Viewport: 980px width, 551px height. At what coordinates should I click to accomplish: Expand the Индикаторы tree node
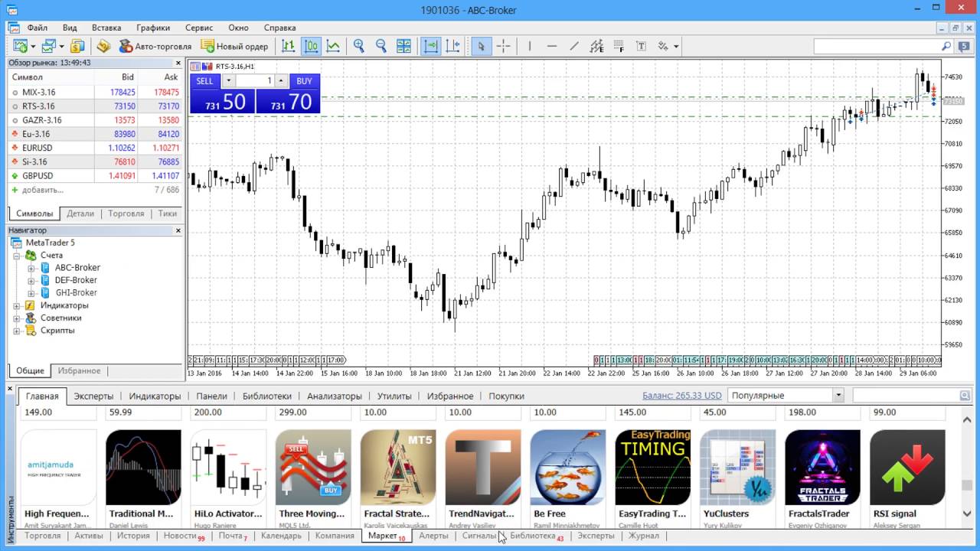tap(17, 305)
